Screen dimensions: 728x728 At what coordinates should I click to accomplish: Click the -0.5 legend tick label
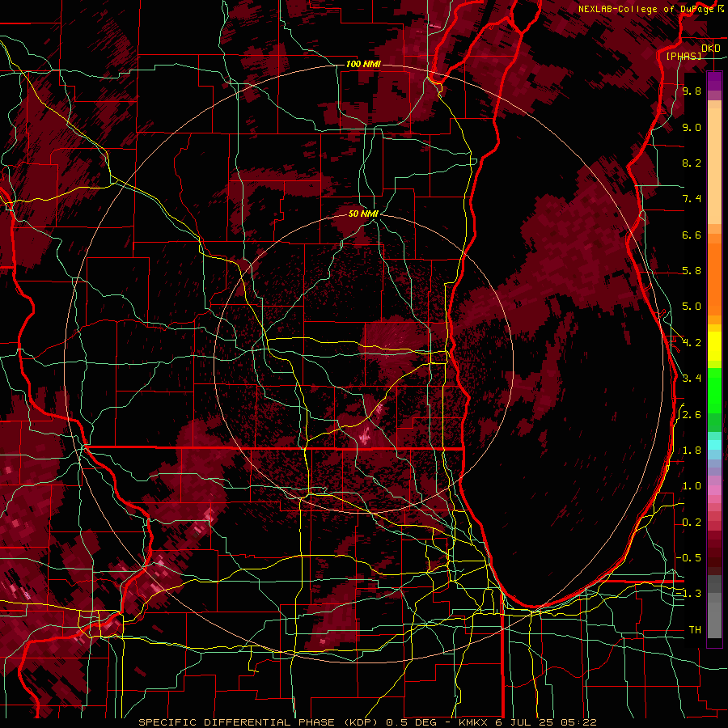tap(688, 557)
